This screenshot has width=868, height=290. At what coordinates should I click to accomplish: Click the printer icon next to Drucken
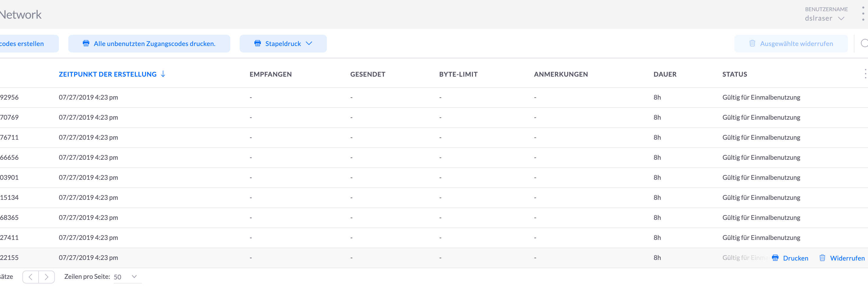tap(775, 258)
